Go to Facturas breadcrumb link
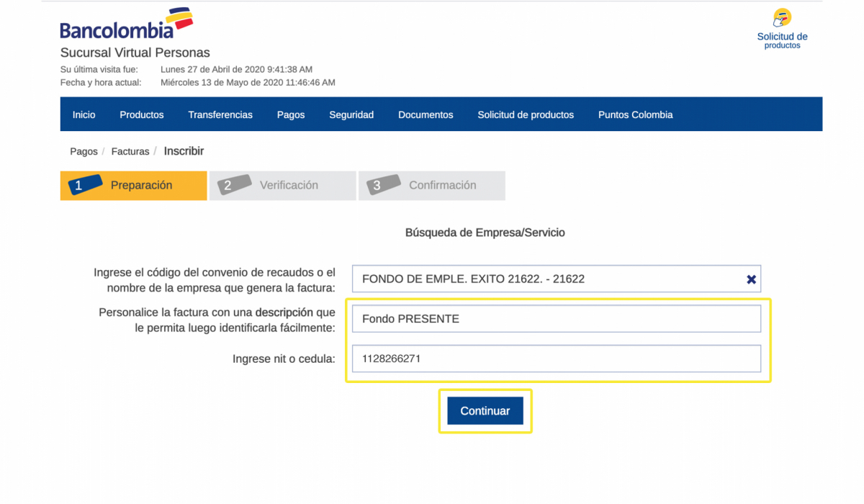This screenshot has width=864, height=504. tap(130, 151)
